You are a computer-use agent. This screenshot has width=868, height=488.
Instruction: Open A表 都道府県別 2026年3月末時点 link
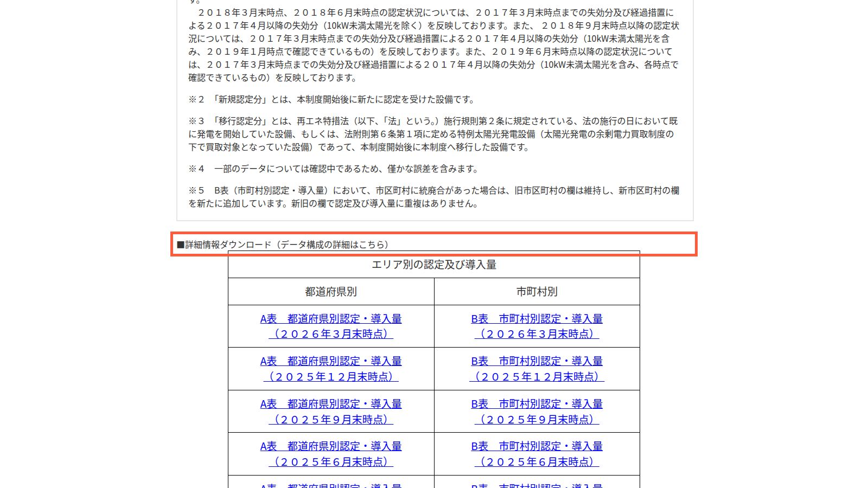coord(331,326)
